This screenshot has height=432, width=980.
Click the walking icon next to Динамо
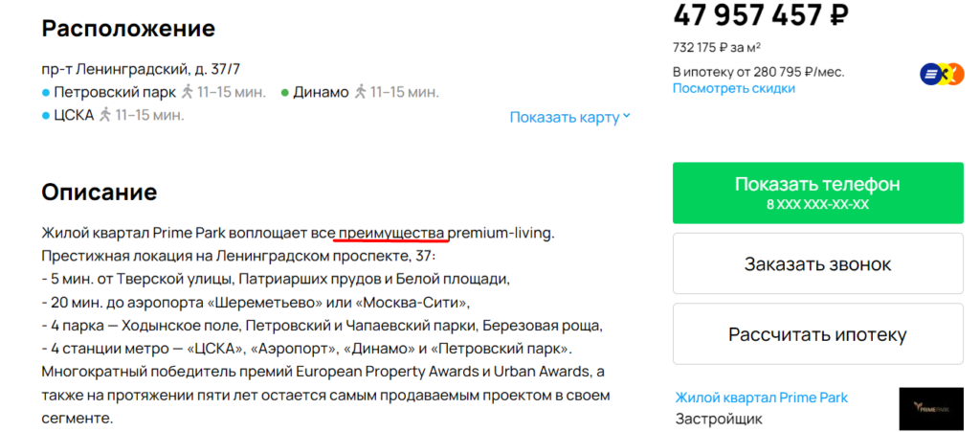(x=360, y=93)
